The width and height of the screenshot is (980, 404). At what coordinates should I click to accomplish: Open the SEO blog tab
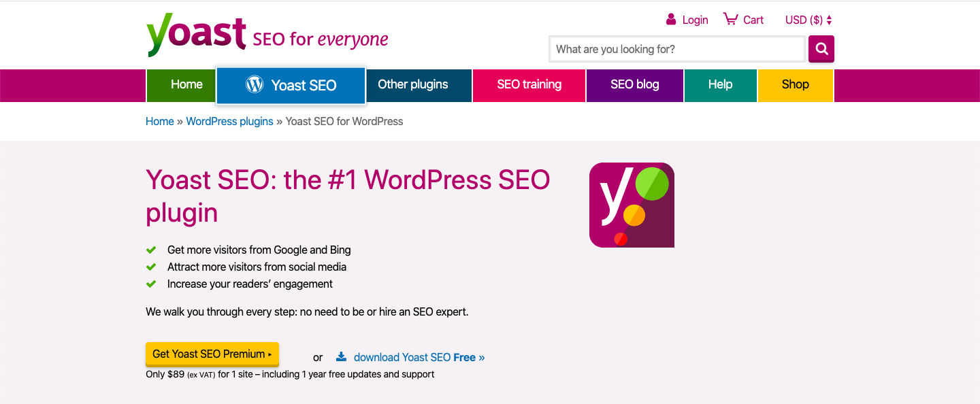pos(634,85)
